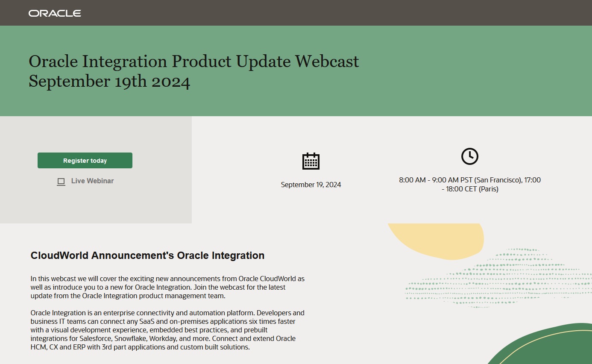Select the clock icon for timezone info
The height and width of the screenshot is (364, 592).
click(470, 156)
